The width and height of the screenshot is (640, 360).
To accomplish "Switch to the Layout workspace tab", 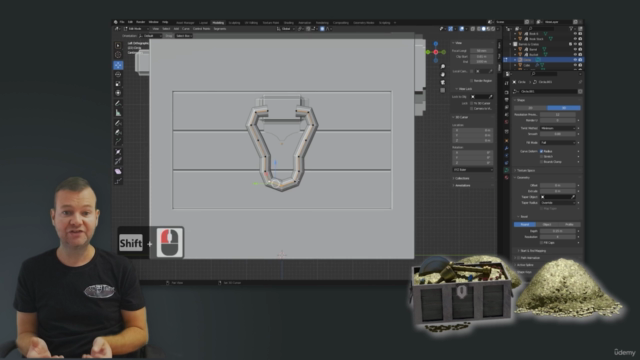I will 203,23.
